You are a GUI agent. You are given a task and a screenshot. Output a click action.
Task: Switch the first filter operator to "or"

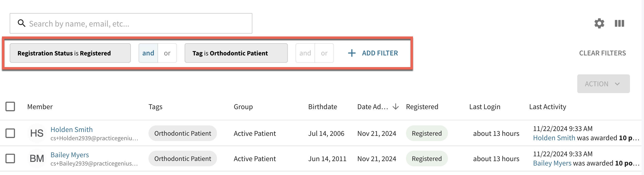pyautogui.click(x=167, y=53)
